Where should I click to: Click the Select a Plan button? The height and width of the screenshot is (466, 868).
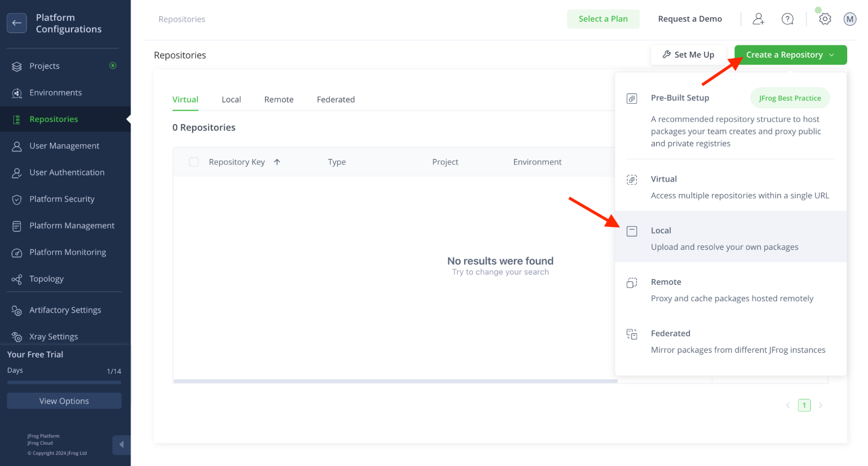(x=603, y=19)
